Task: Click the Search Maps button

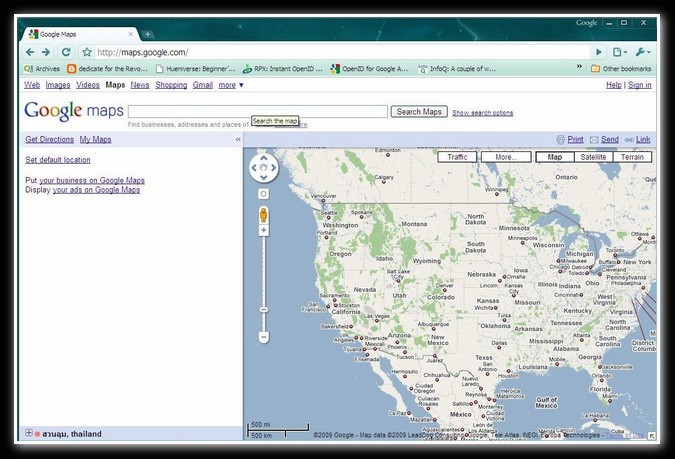Action: pyautogui.click(x=419, y=112)
